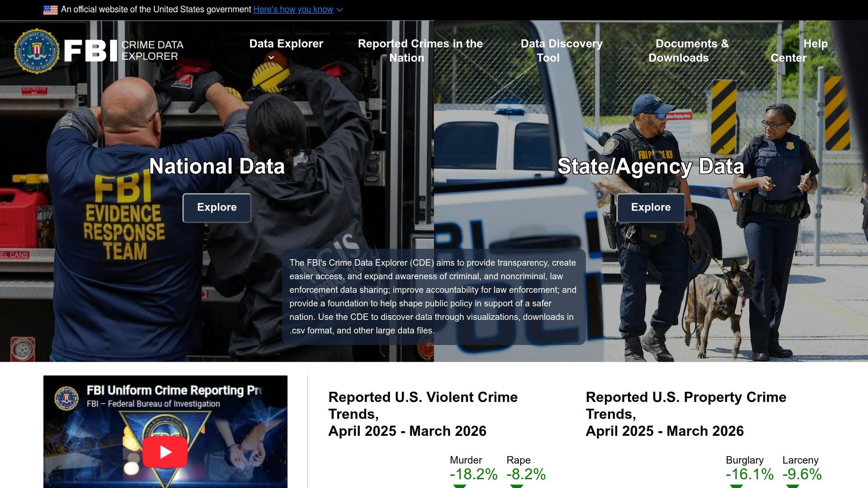Click the US flag icon in banner
This screenshot has width=868, height=488.
point(50,10)
